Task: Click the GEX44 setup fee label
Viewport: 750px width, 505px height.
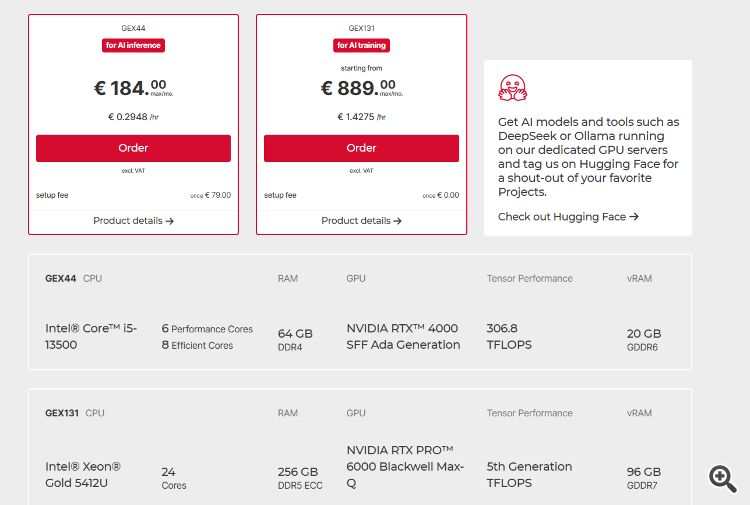Action: coord(50,195)
